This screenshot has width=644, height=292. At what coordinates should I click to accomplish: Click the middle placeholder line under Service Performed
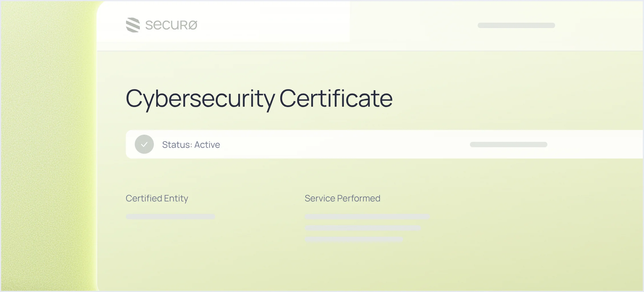pos(363,228)
